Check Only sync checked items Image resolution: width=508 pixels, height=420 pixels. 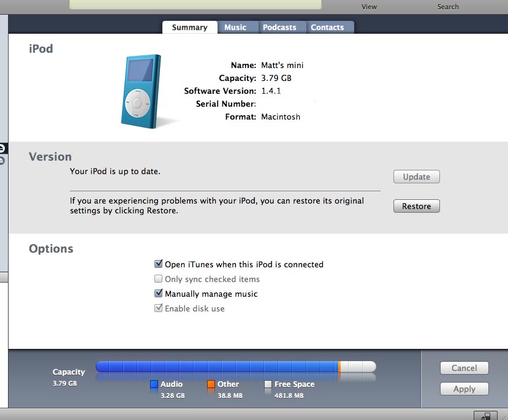pos(159,279)
